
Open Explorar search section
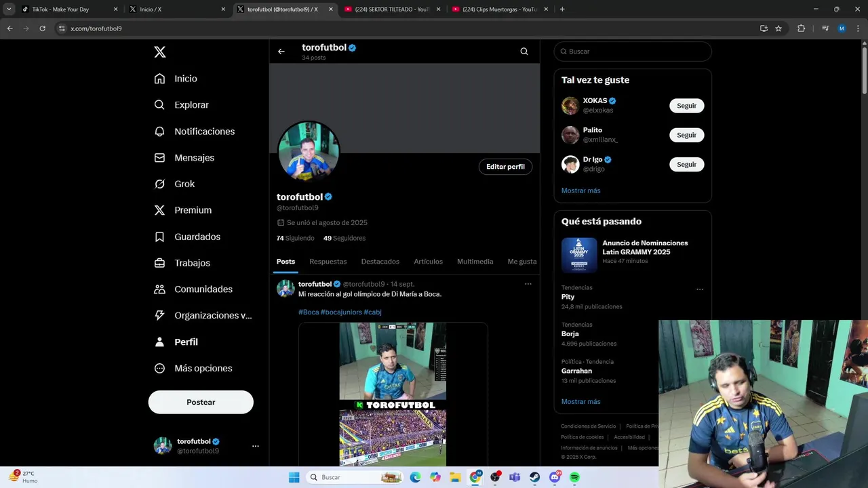[181, 105]
